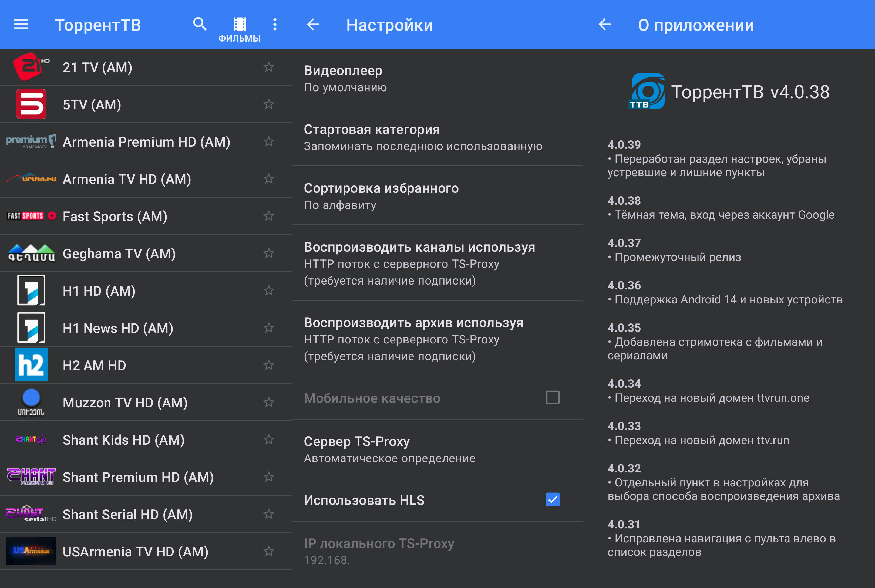
Task: Add H1 HD (AM) to favorites
Action: tap(268, 290)
